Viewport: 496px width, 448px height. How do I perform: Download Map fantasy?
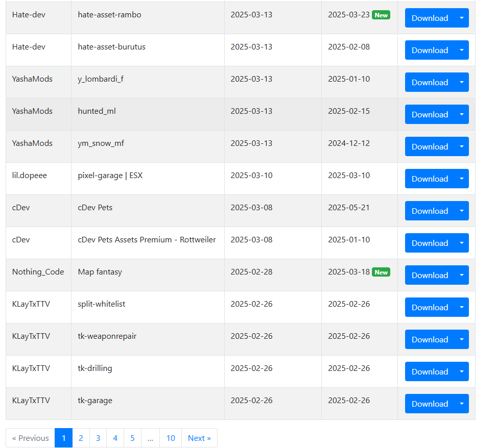click(x=430, y=275)
